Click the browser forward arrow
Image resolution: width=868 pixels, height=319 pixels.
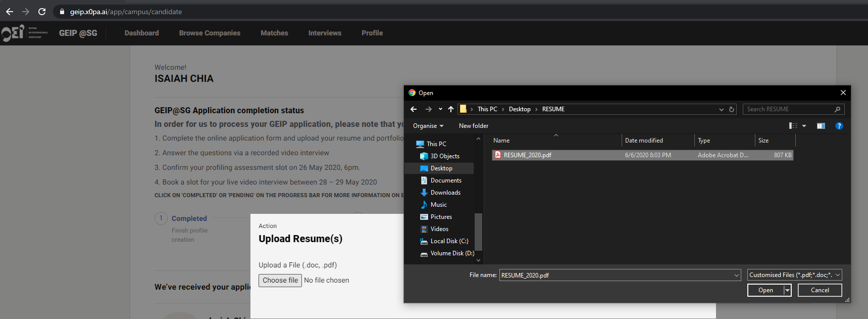[26, 12]
